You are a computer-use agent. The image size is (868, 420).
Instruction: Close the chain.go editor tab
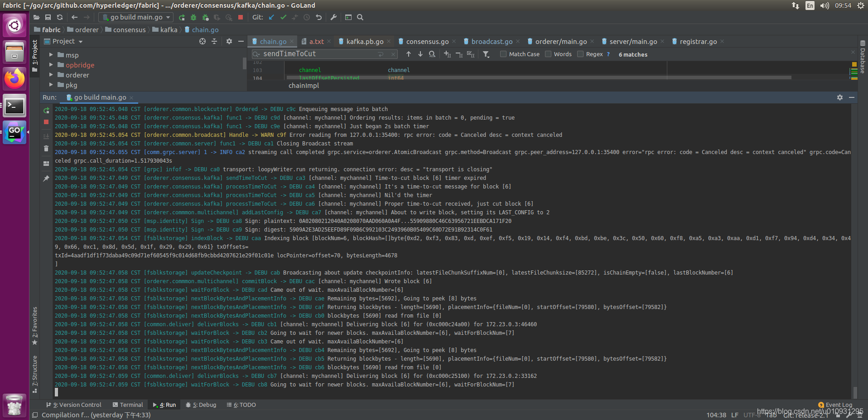tap(292, 41)
